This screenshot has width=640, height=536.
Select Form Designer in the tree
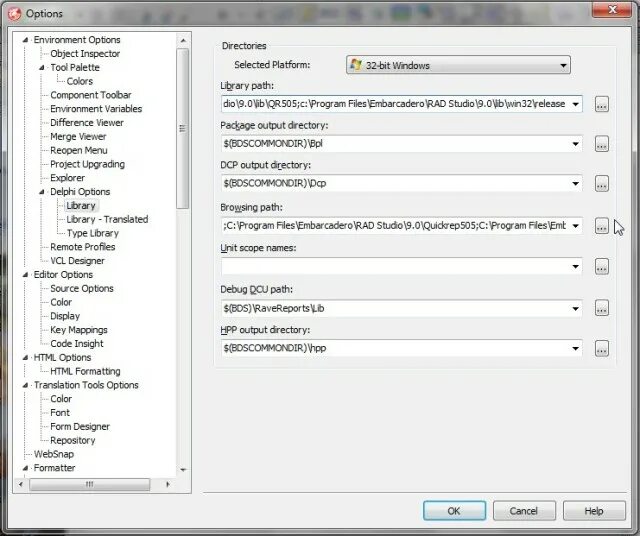(x=80, y=427)
